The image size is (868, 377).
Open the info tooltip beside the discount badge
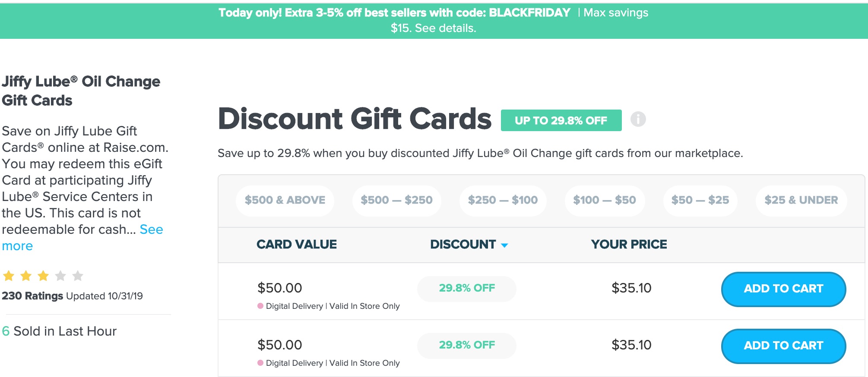[x=638, y=120]
